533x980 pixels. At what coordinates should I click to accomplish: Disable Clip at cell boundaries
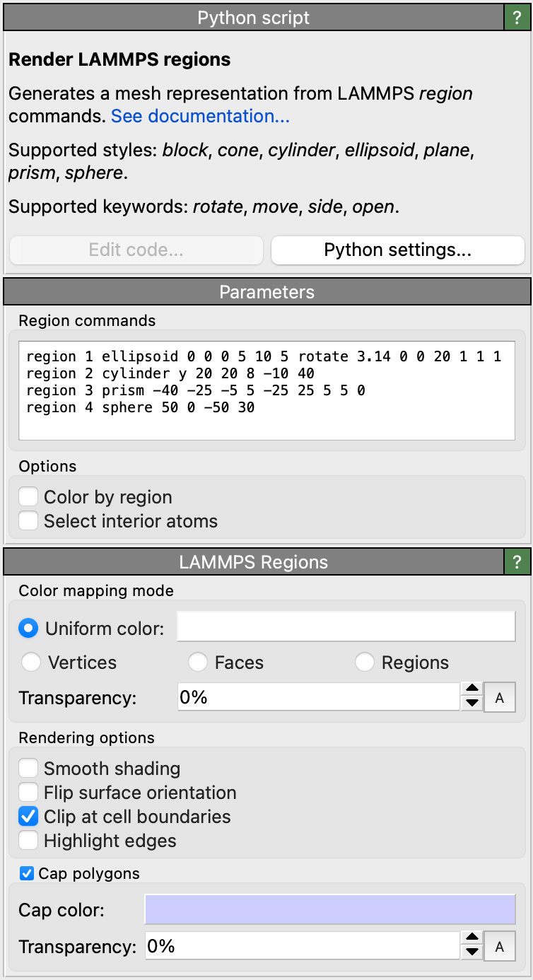pos(28,817)
